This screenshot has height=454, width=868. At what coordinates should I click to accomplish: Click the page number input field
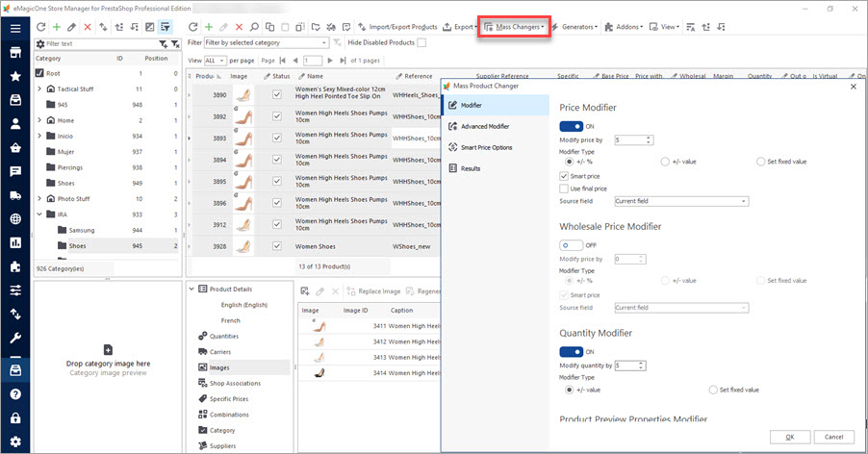point(313,61)
